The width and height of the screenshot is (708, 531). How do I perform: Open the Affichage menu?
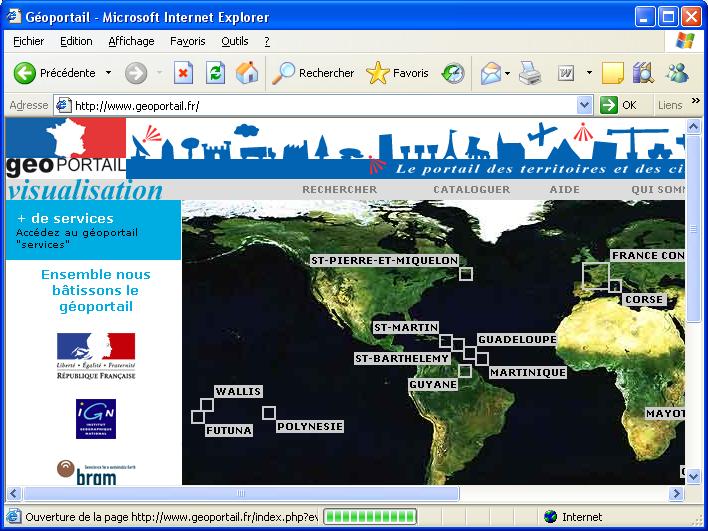tap(131, 41)
